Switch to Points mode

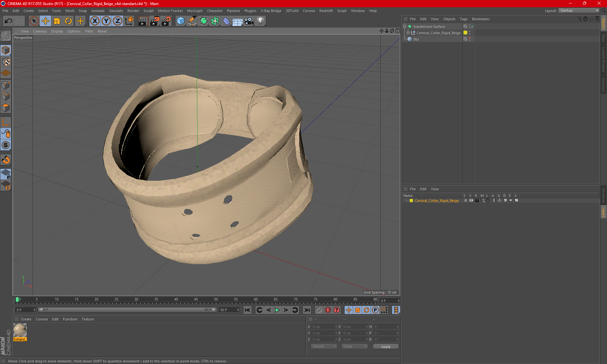point(6,85)
